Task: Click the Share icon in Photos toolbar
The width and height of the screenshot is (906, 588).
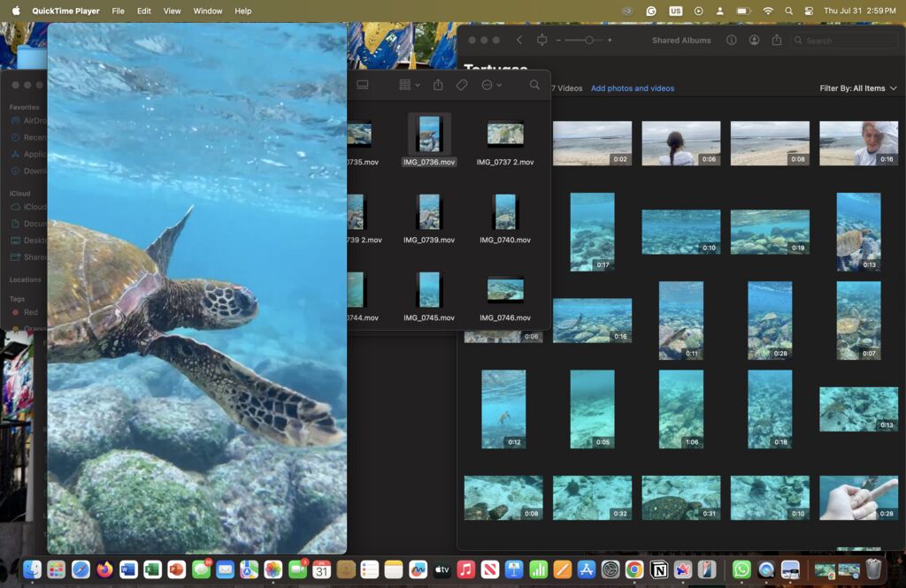Action: 777,40
